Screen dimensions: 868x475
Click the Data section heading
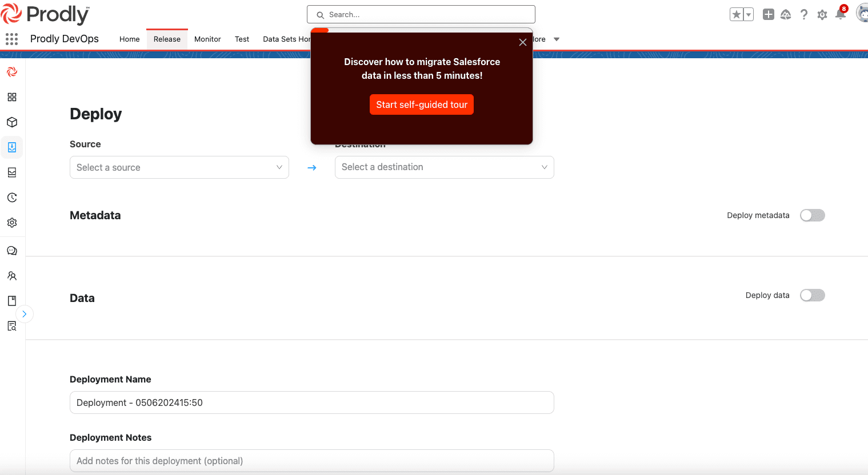pyautogui.click(x=82, y=298)
